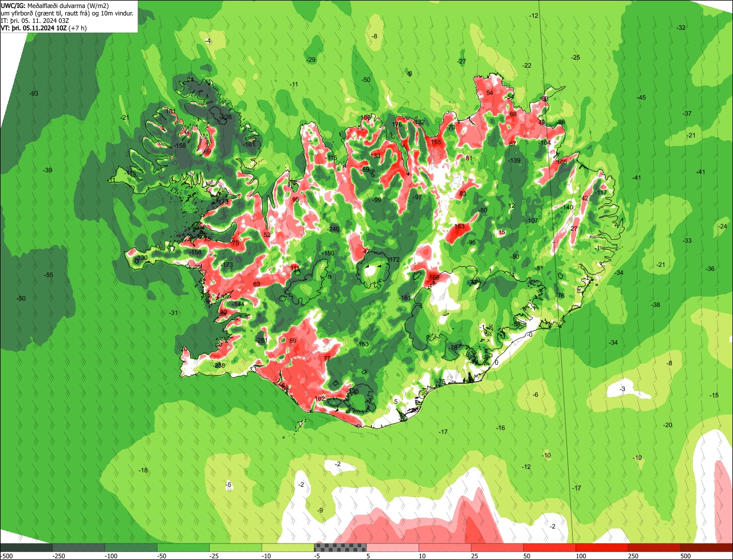
Task: Click the '155' value in northern Iceland
Action: (436, 142)
